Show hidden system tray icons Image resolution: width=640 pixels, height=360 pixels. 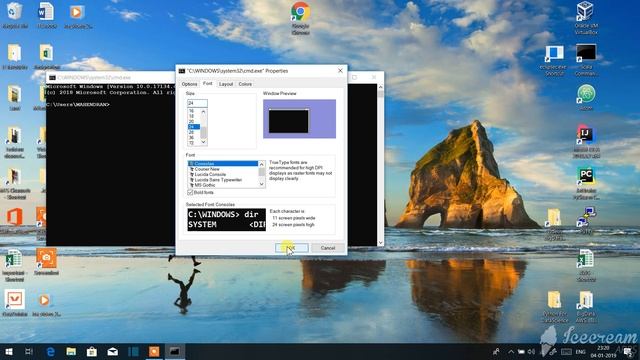tap(511, 351)
